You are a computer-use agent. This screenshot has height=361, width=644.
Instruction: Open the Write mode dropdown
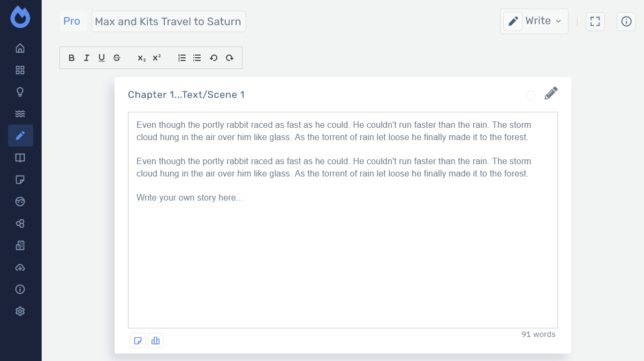(x=534, y=21)
